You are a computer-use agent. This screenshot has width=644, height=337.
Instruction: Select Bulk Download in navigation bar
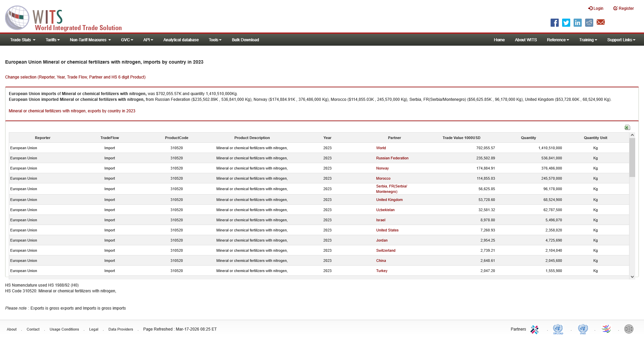245,40
